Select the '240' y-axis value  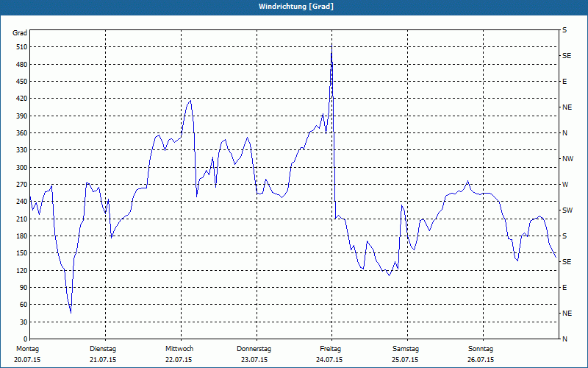click(x=22, y=202)
